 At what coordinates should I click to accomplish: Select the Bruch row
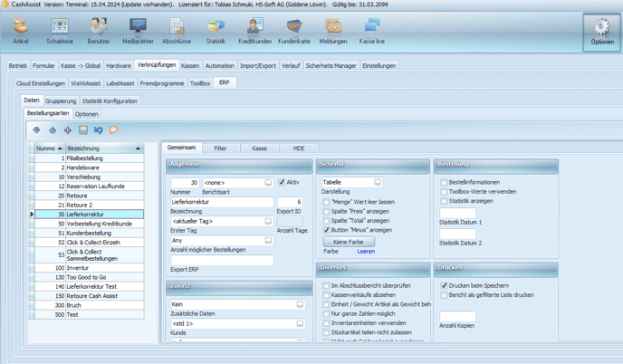(89, 305)
